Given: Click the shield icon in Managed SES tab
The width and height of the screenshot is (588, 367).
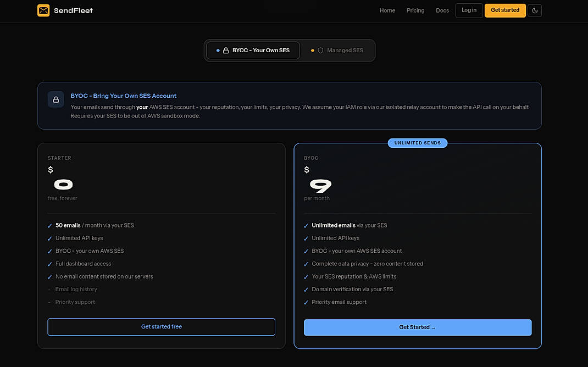Looking at the screenshot, I should pyautogui.click(x=320, y=50).
